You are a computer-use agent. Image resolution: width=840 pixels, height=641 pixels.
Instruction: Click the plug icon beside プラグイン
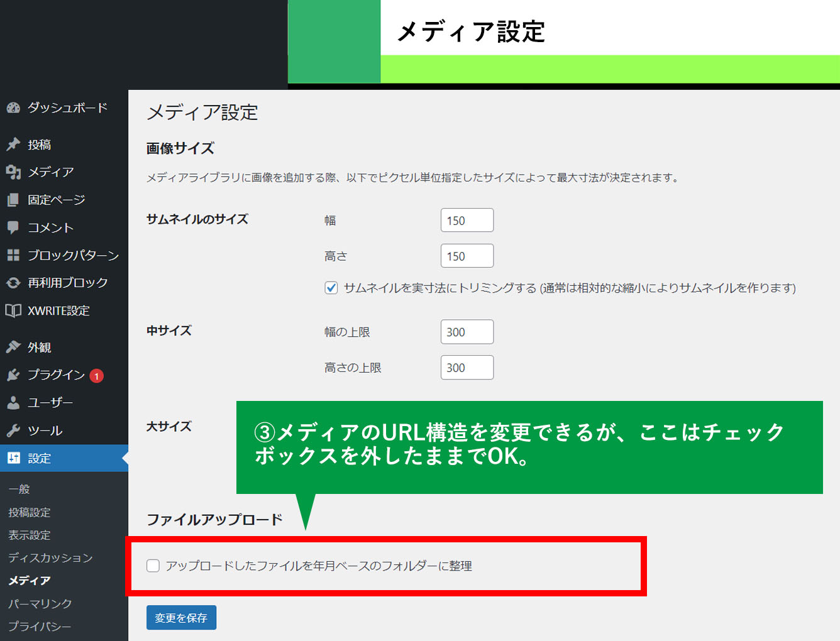click(x=13, y=375)
